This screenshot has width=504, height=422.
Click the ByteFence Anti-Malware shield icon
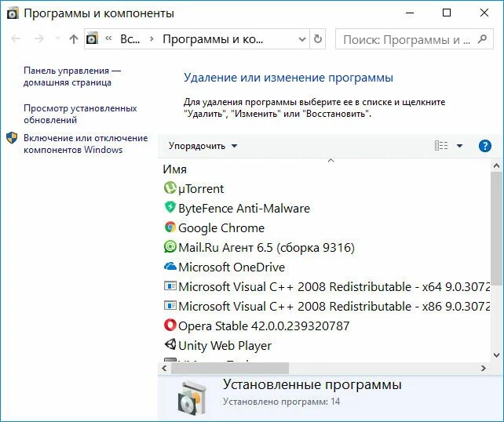pos(170,207)
